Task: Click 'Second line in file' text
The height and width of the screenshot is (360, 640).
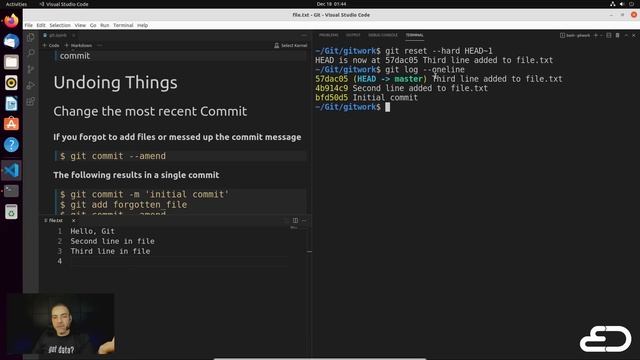Action: [112, 241]
